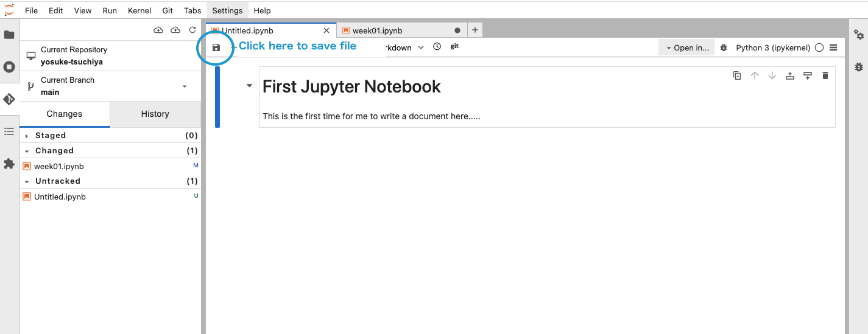868x334 pixels.
Task: Collapse the First Jupyter Notebook heading
Action: coord(249,86)
